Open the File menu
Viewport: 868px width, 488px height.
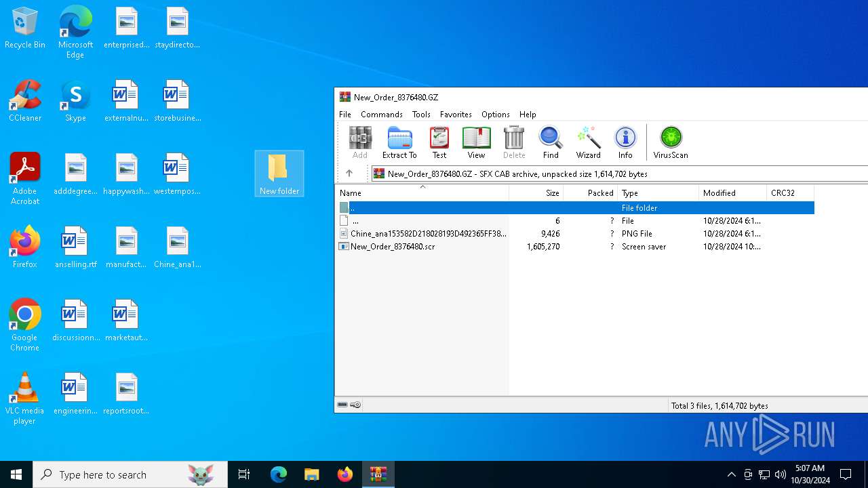point(345,115)
